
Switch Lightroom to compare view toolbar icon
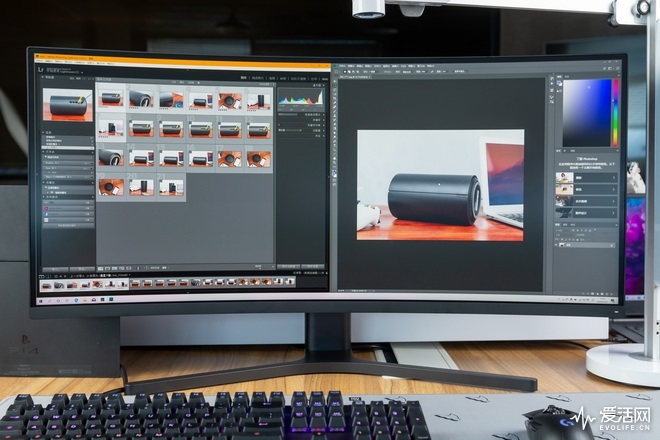(114, 268)
